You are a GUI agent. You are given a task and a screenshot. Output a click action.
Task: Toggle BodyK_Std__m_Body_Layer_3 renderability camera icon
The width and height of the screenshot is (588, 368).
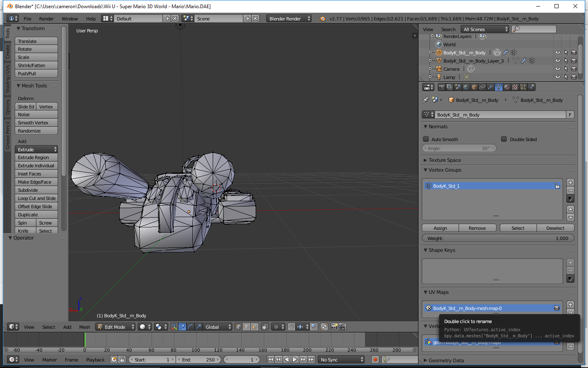[x=574, y=61]
